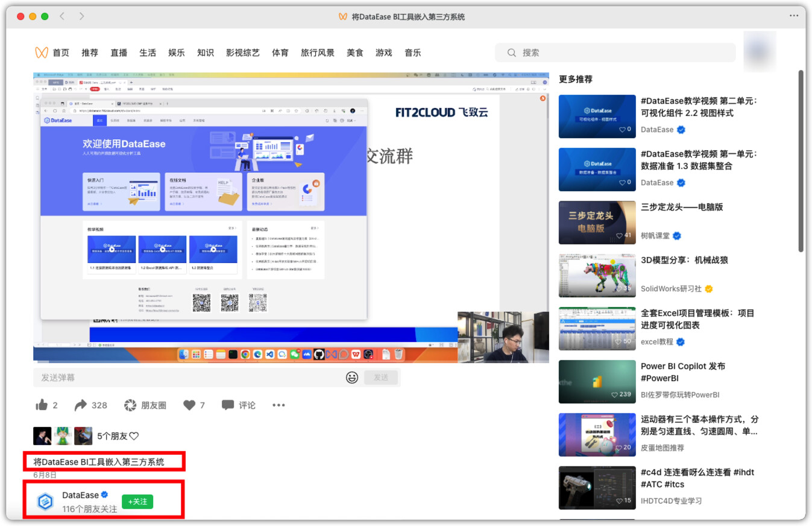
Task: Follow DataEase with +关注 button
Action: (137, 501)
